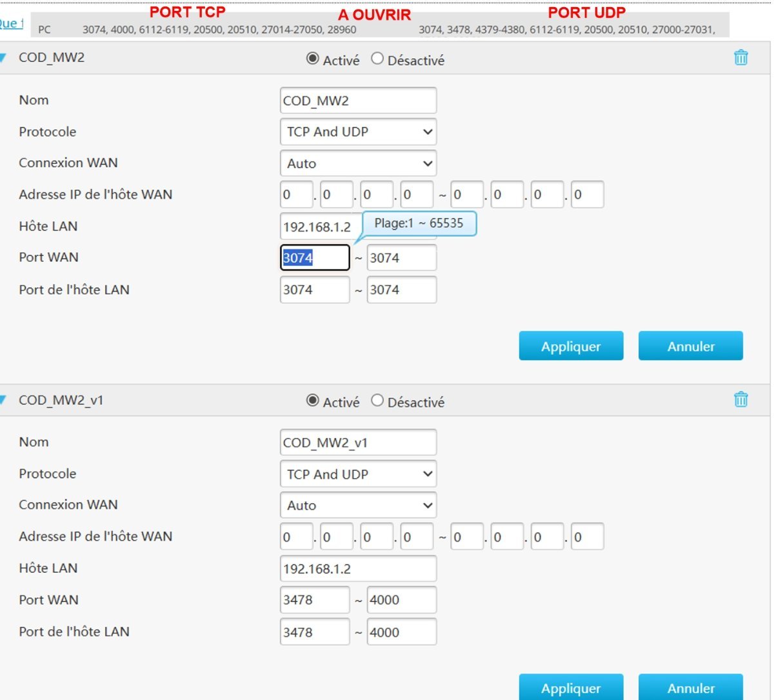Select Désactivé for the COD_MW2 rule
This screenshot has height=700, width=774.
tap(377, 59)
